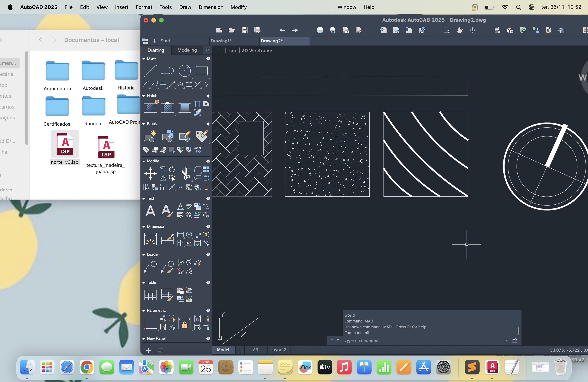
Task: Open the Drawing1 file tab
Action: [221, 41]
